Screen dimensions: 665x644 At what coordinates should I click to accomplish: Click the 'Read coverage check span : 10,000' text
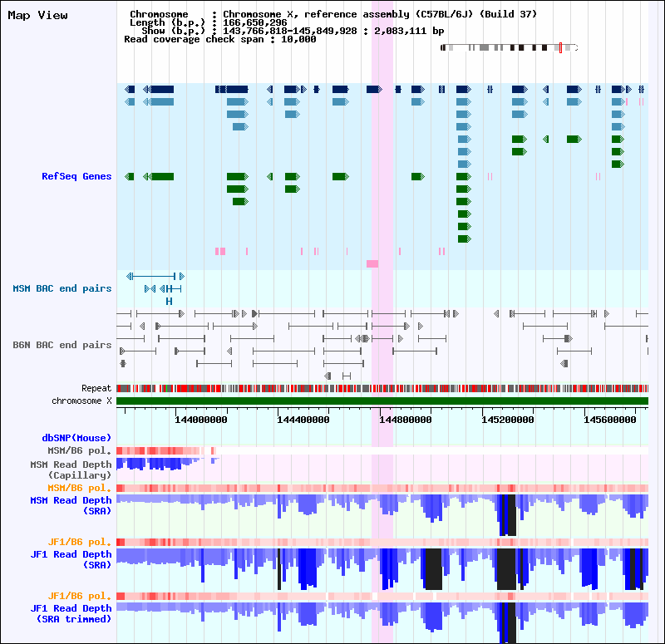[x=220, y=39]
